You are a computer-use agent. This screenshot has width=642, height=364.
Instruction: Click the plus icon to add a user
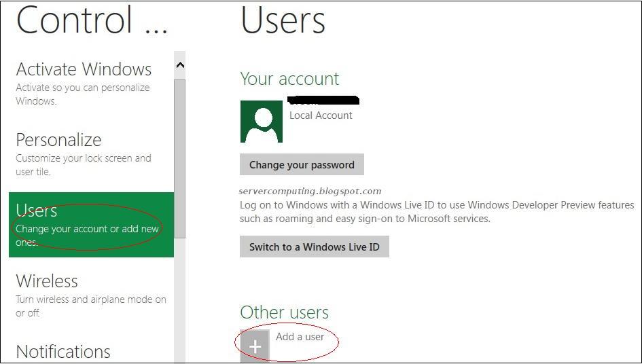[255, 346]
